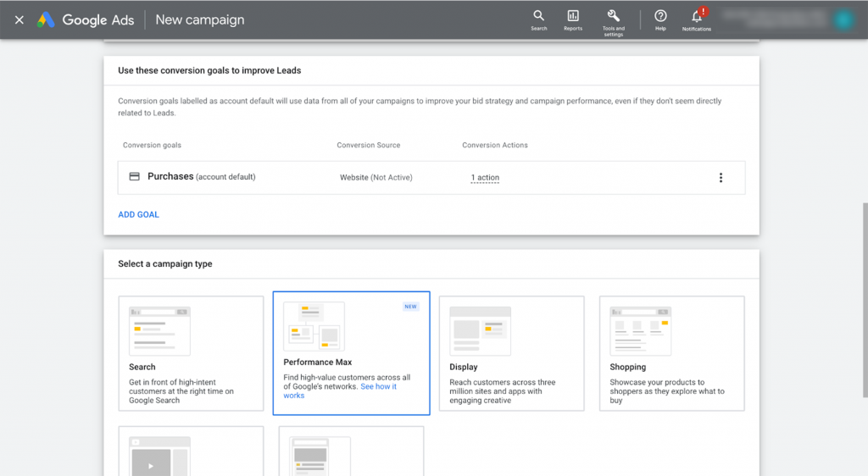Click 'Select a campaign type' heading

tap(165, 263)
